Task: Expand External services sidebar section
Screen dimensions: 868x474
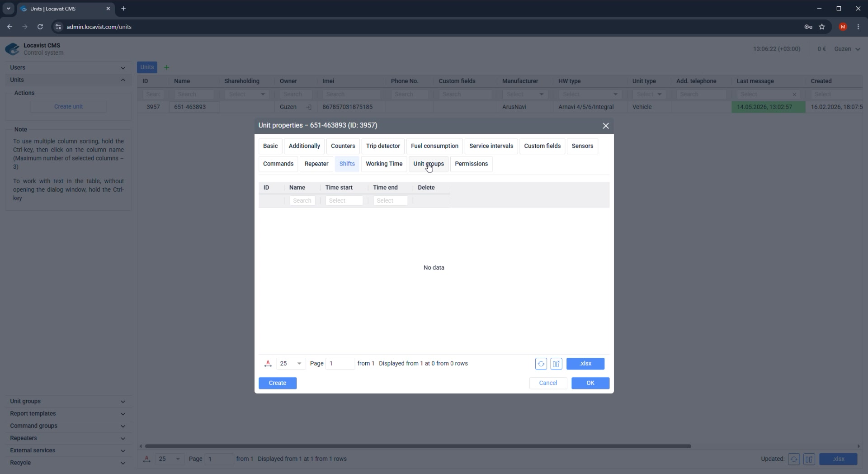Action: (68, 450)
